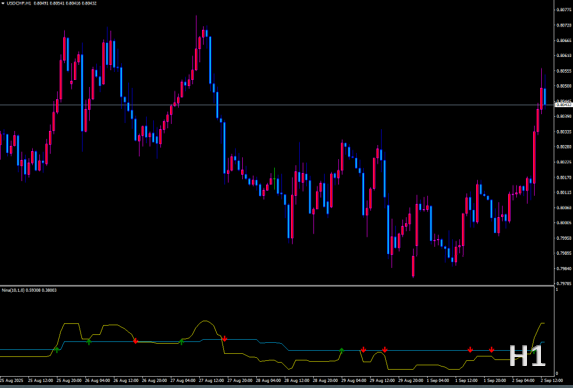Click the horizontal bid price line on chart

(x=277, y=105)
